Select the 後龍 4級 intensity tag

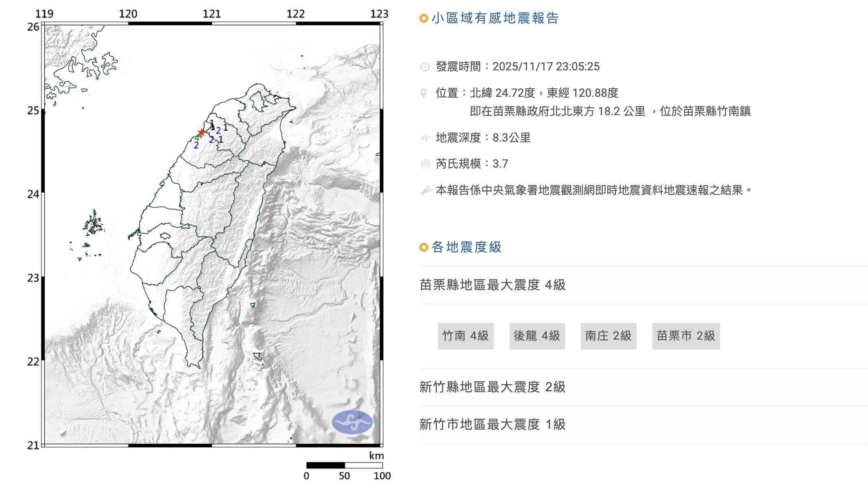tap(537, 336)
